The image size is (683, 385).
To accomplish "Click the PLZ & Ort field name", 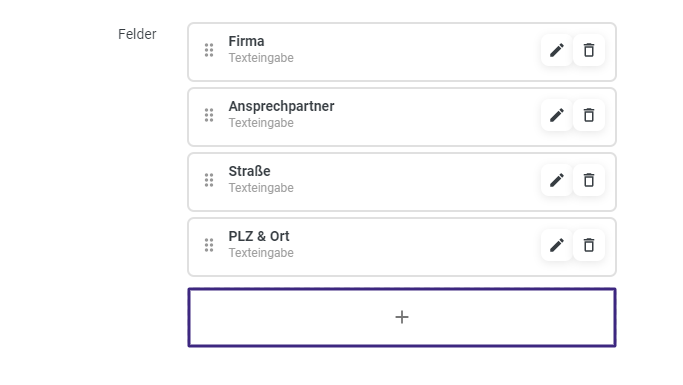I will point(259,236).
